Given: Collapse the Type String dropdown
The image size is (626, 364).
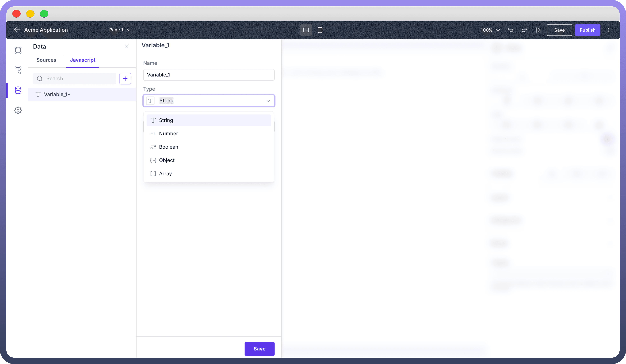Looking at the screenshot, I should click(268, 101).
